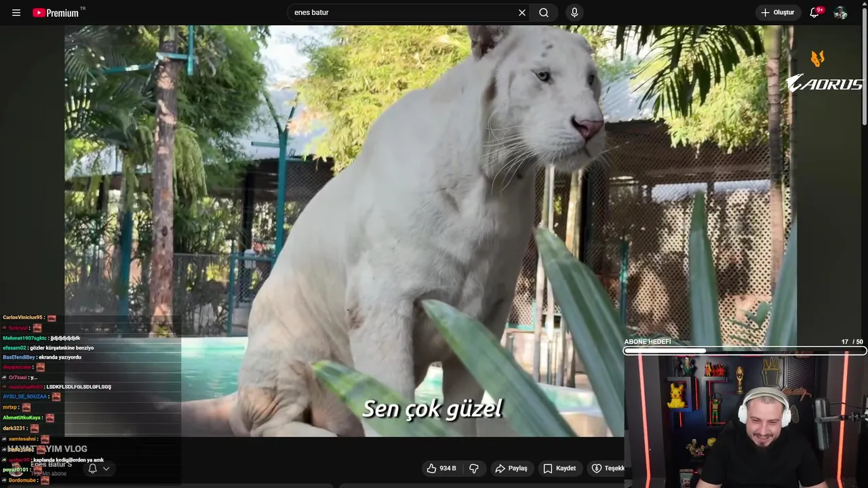Screen dimensions: 868x488
Task: Open the Oluştur create button
Action: pyautogui.click(x=778, y=13)
